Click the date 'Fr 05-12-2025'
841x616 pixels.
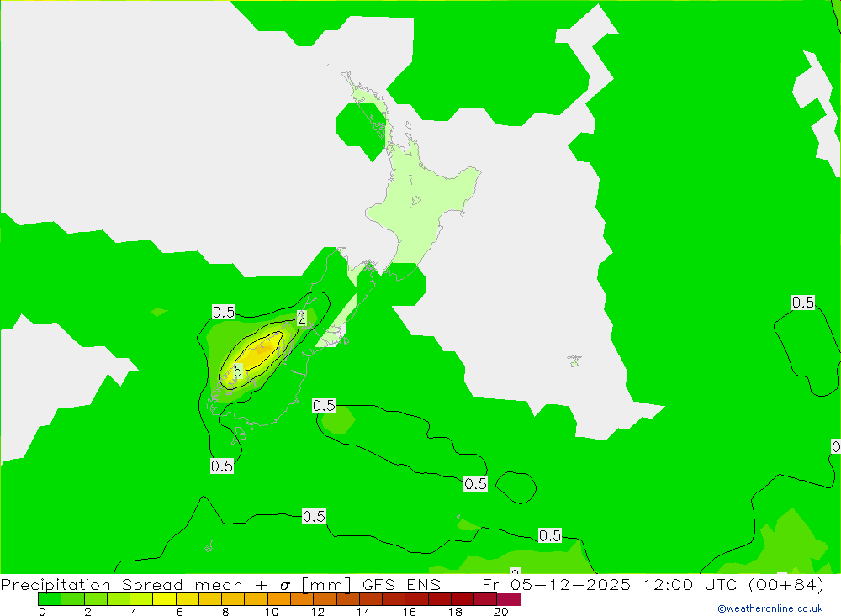point(557,584)
